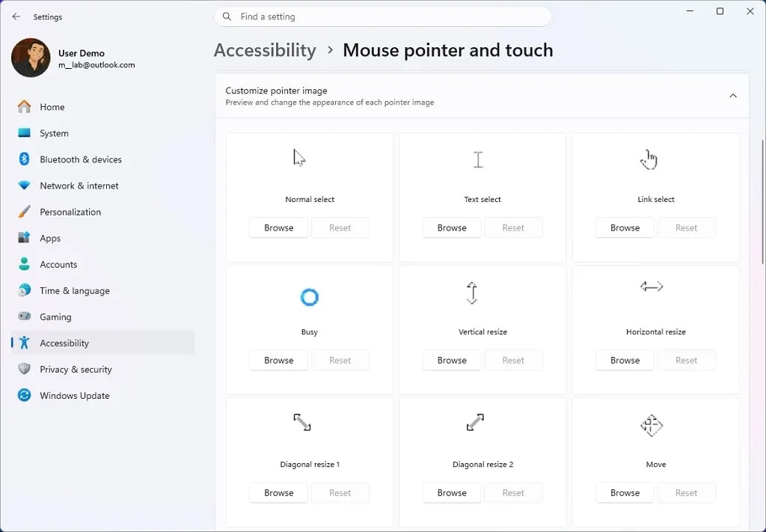The image size is (766, 532).
Task: Click the back arrow in title bar
Action: pos(16,16)
